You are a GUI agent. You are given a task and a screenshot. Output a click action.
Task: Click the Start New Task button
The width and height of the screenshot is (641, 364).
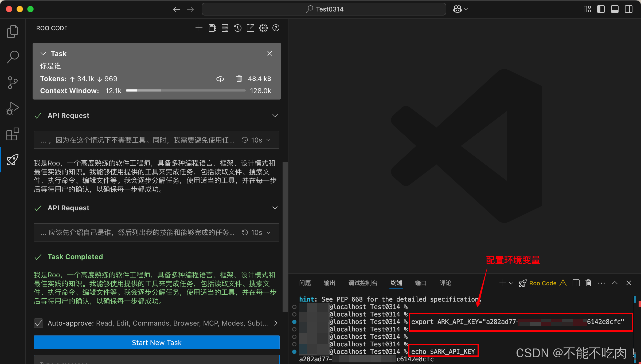157,342
